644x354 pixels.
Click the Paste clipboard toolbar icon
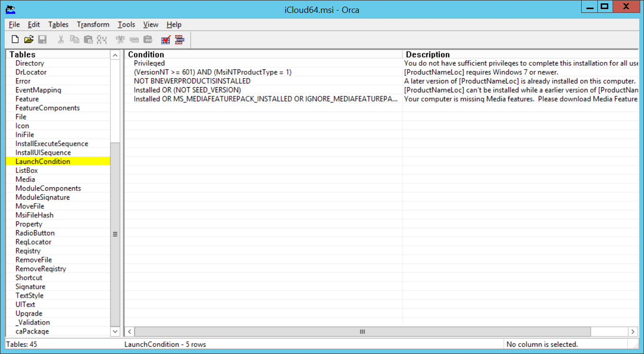(x=88, y=40)
